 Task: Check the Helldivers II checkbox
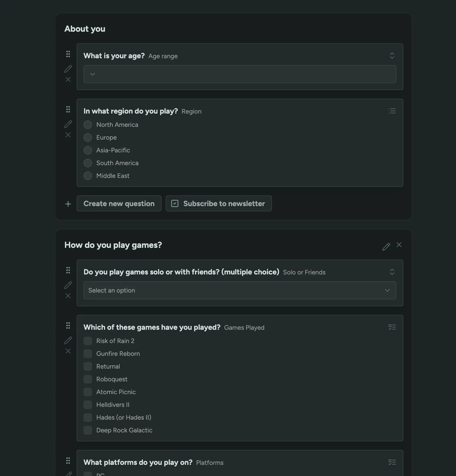[88, 404]
